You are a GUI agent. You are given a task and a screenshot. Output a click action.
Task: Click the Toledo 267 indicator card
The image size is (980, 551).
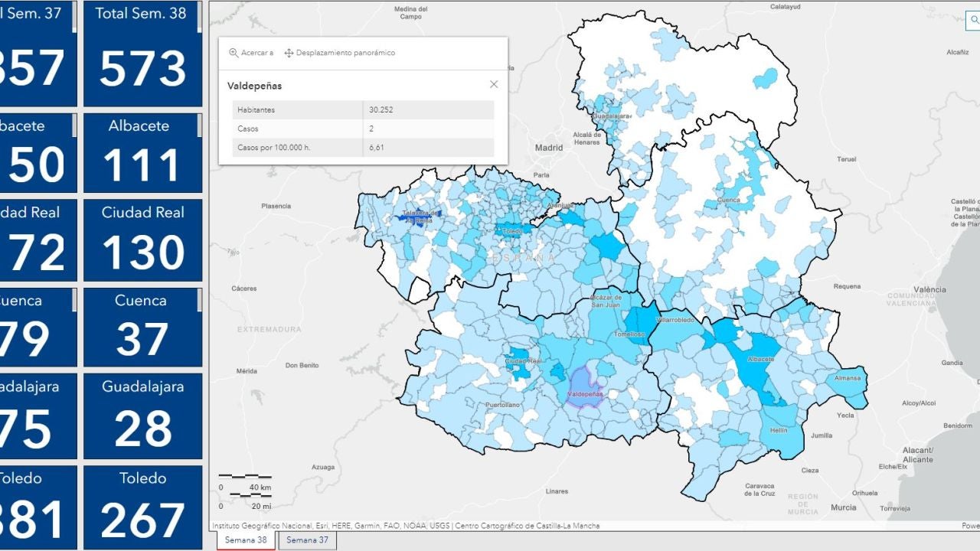(x=142, y=506)
